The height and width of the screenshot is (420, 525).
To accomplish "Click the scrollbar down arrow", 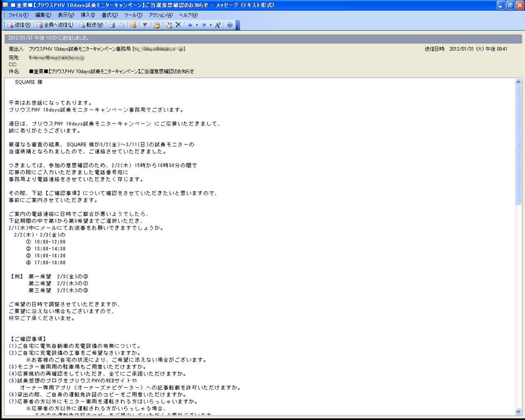I will click(x=518, y=411).
